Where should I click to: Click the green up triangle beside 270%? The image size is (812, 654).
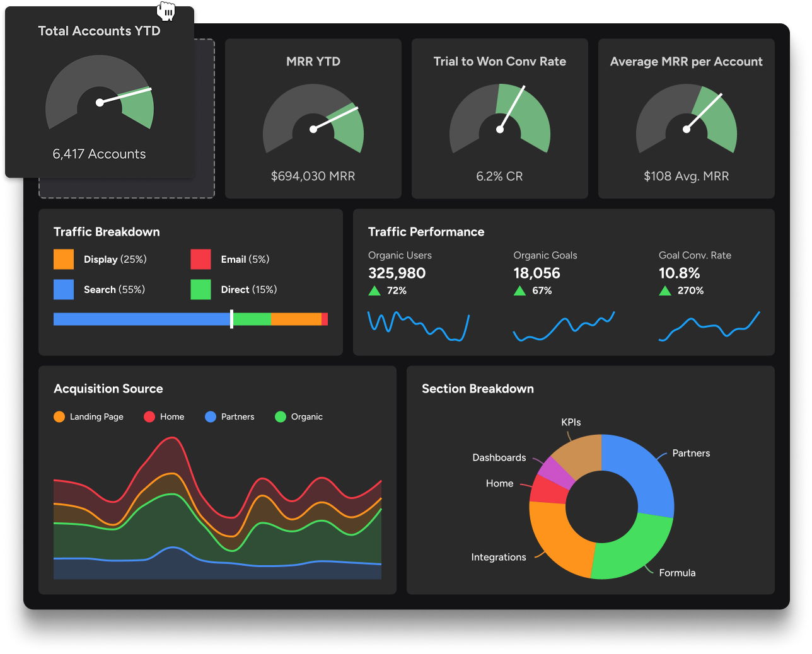[665, 290]
